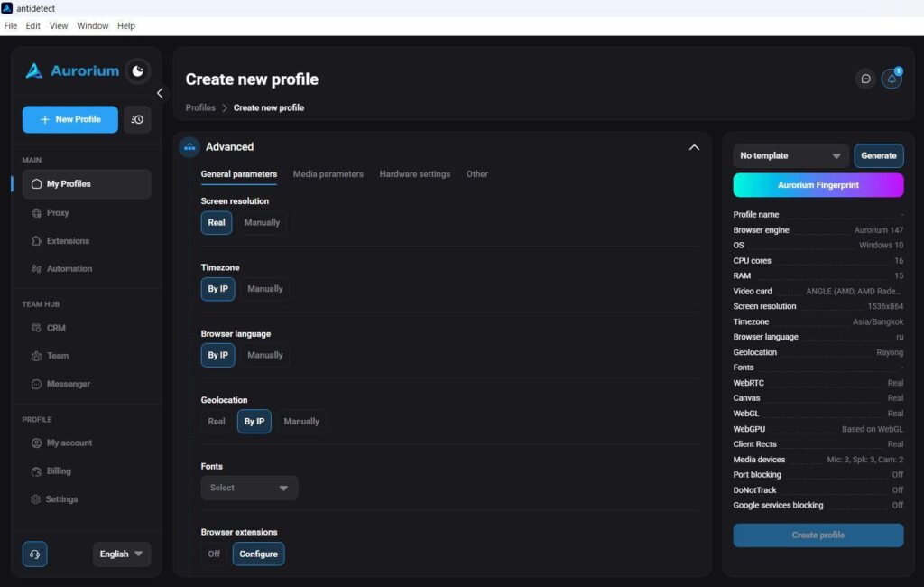This screenshot has height=587, width=924.
Task: Open the chat bubble icon in header
Action: pyautogui.click(x=865, y=79)
